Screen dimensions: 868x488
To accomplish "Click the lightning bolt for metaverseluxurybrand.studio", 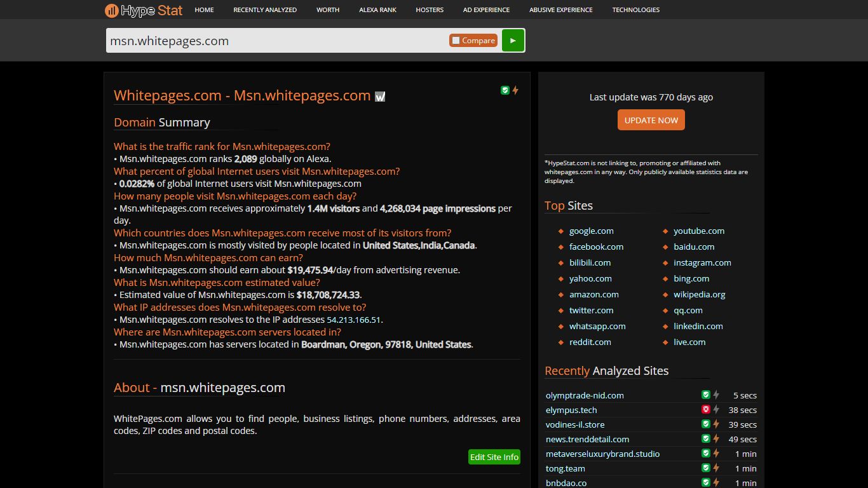I will [716, 453].
